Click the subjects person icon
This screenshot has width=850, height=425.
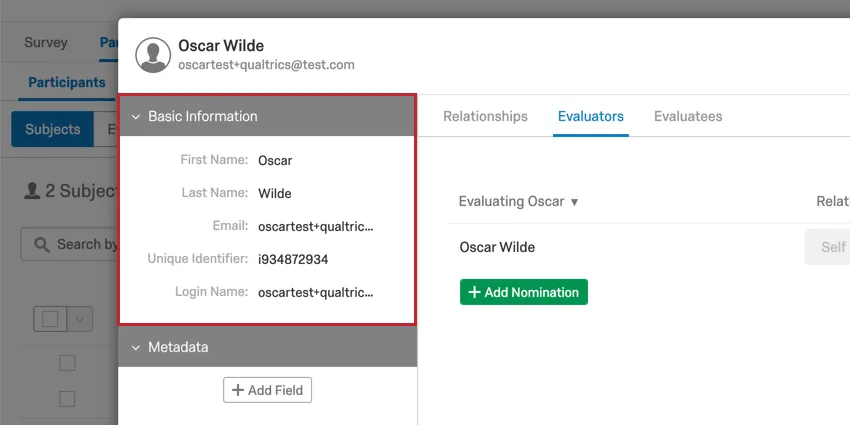click(32, 190)
